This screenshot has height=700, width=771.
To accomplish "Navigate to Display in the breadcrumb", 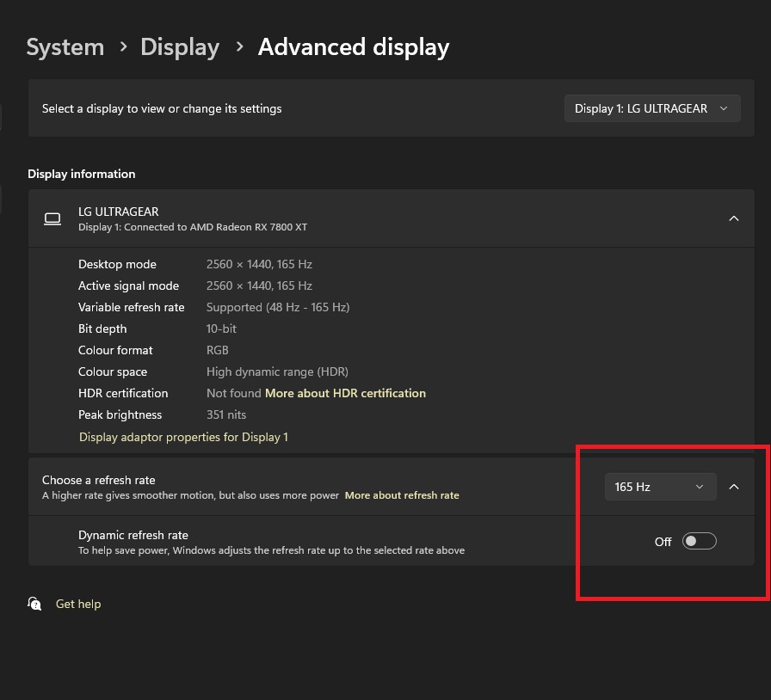I will 180,46.
